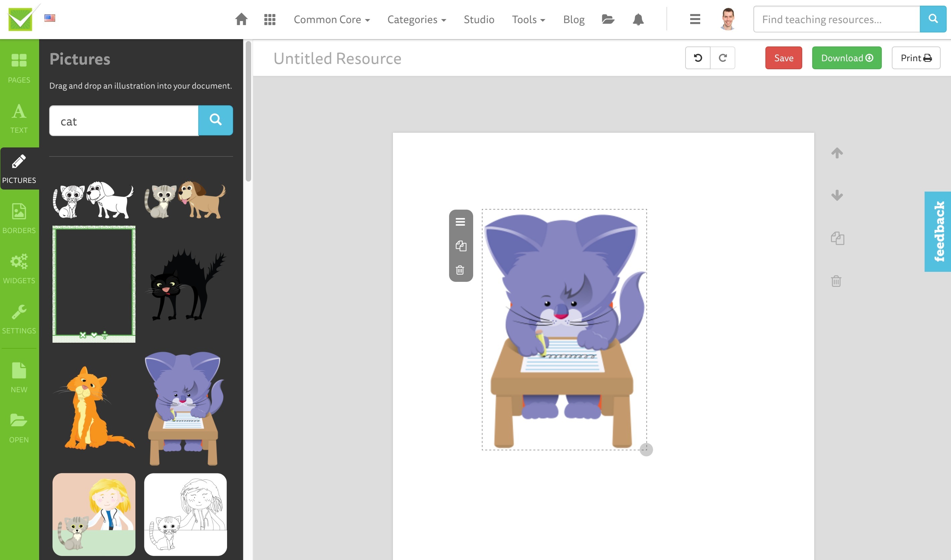Open the Widgets panel
The height and width of the screenshot is (560, 951).
(x=19, y=269)
